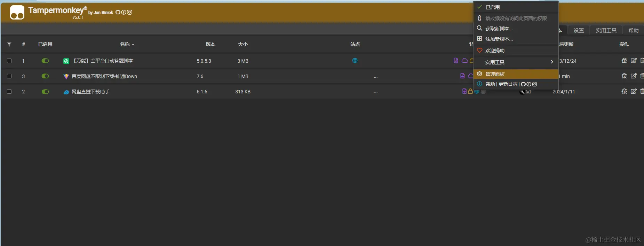This screenshot has width=644, height=246.
Task: Click home icon in 网盘直链下载助手 row
Action: 528,92
